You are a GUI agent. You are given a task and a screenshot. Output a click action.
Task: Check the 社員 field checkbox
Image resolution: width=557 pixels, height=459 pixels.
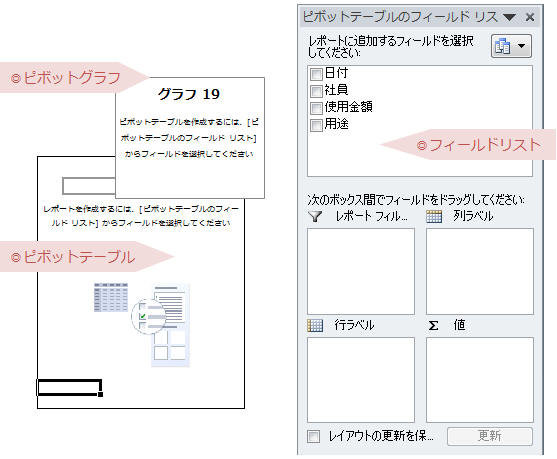[316, 91]
